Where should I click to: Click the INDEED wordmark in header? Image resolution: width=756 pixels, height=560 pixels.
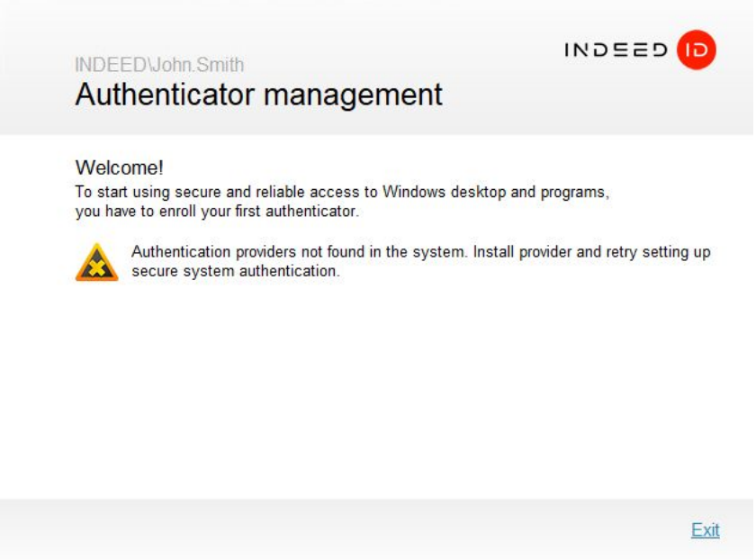tap(616, 50)
